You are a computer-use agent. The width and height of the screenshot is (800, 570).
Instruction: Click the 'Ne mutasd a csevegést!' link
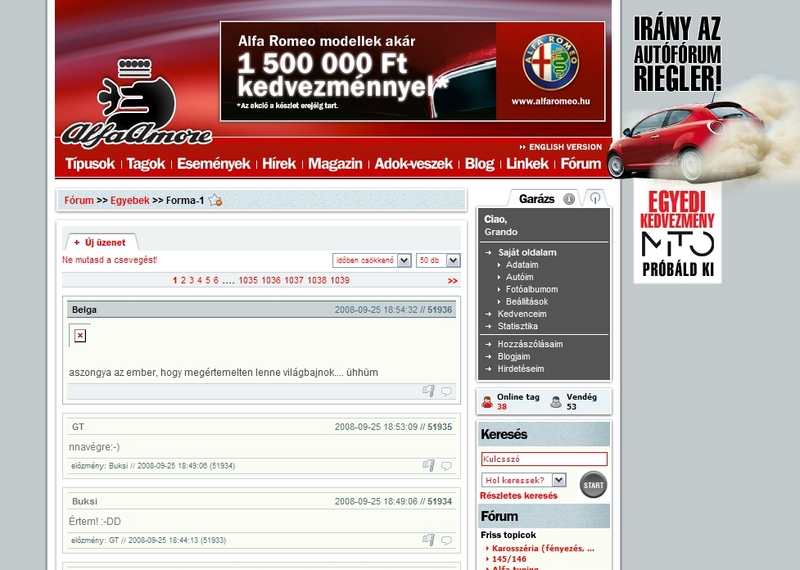tap(109, 260)
